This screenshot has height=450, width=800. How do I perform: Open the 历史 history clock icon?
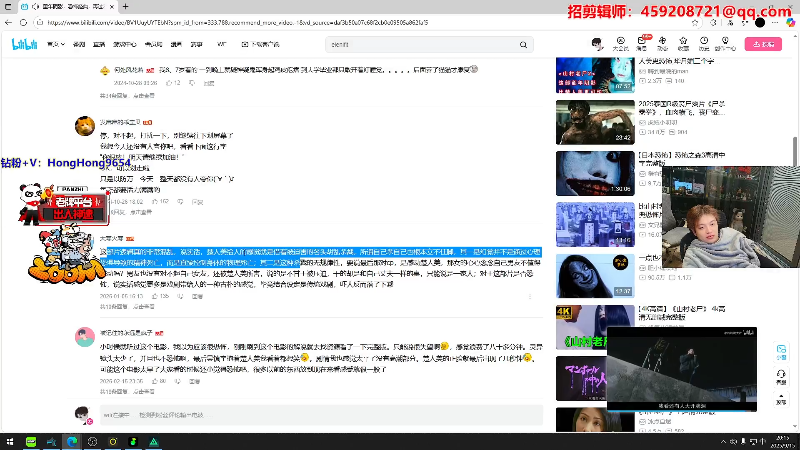tap(704, 44)
